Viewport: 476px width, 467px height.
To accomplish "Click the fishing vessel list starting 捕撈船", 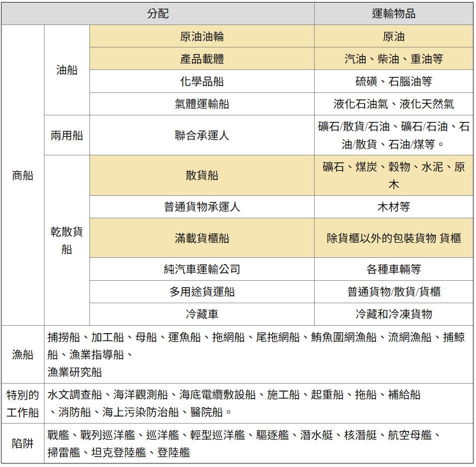I will tap(259, 354).
